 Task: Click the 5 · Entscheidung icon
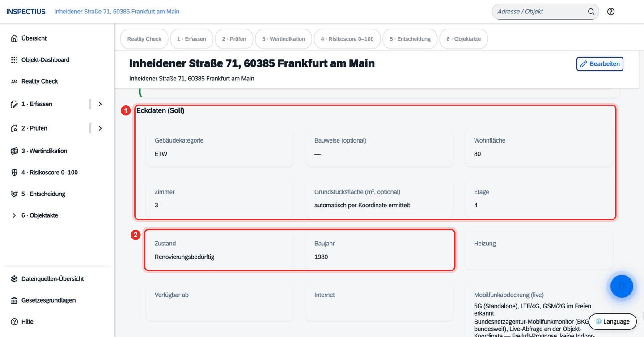click(14, 194)
